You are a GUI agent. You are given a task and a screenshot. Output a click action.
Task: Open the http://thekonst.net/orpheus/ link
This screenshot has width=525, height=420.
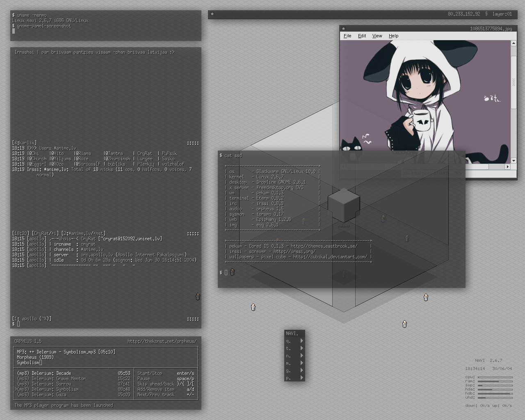click(x=162, y=341)
